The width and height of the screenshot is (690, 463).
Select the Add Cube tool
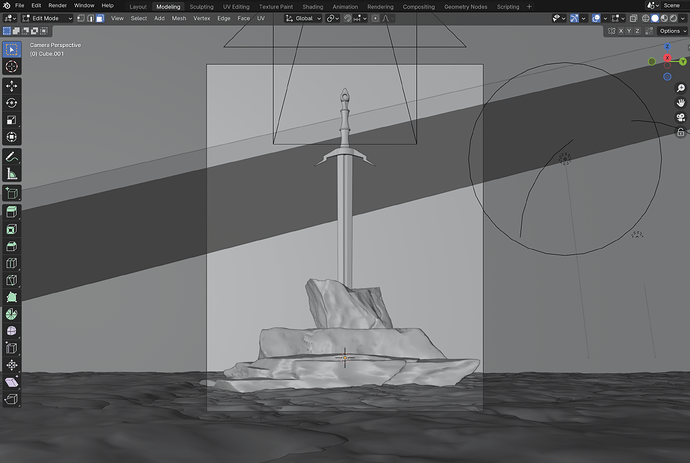(x=11, y=193)
